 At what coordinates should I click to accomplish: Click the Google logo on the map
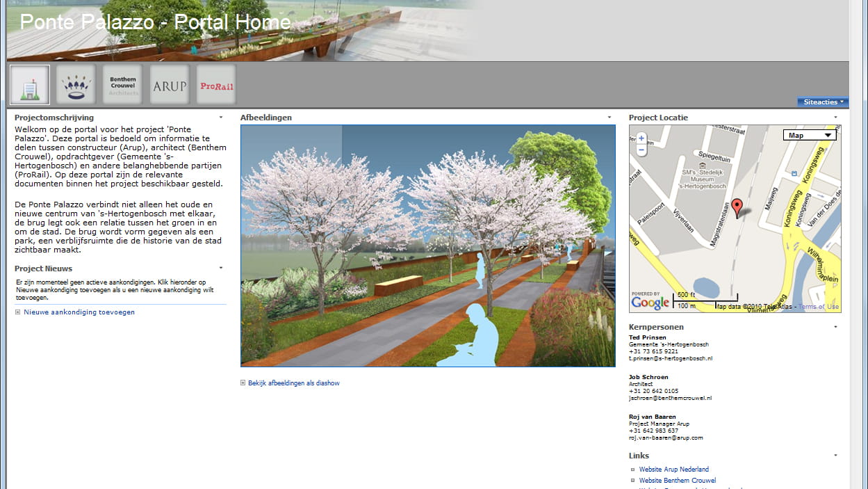[650, 302]
